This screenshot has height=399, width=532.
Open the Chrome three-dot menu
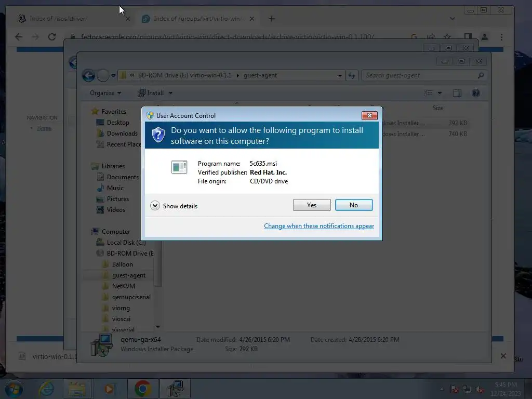501,37
